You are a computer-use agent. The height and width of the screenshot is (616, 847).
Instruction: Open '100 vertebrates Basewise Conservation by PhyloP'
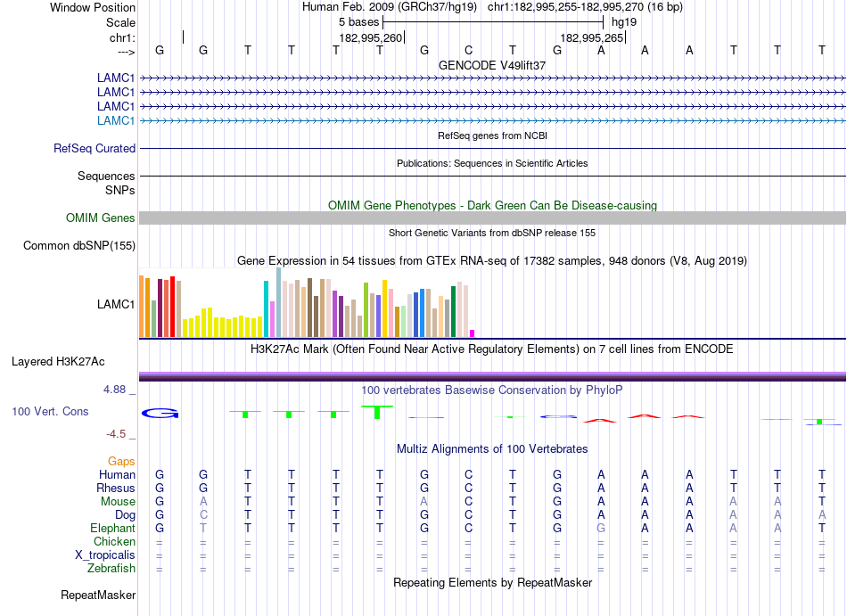point(492,390)
